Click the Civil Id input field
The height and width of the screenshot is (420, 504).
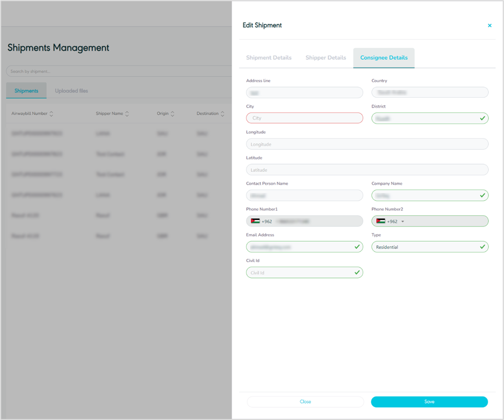point(299,273)
